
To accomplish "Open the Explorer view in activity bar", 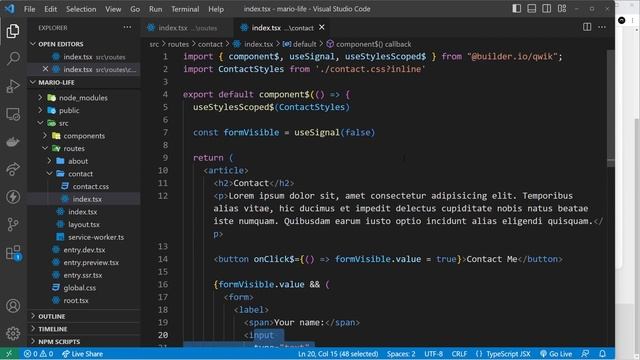I will coord(13,31).
